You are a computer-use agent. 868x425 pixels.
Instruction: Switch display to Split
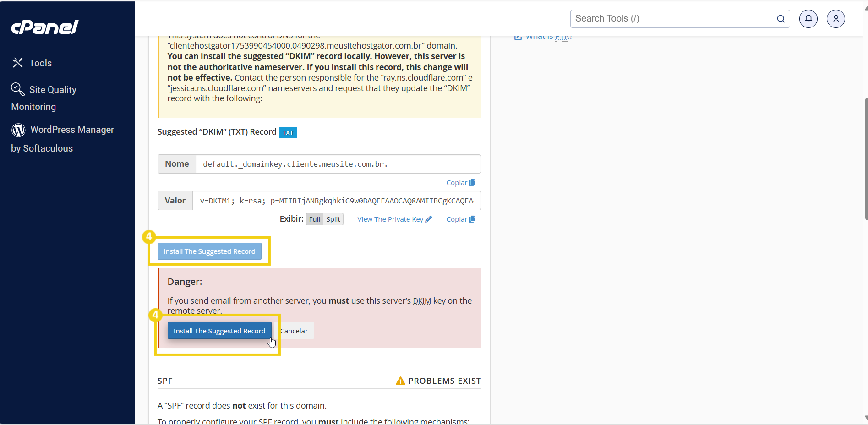pos(333,219)
